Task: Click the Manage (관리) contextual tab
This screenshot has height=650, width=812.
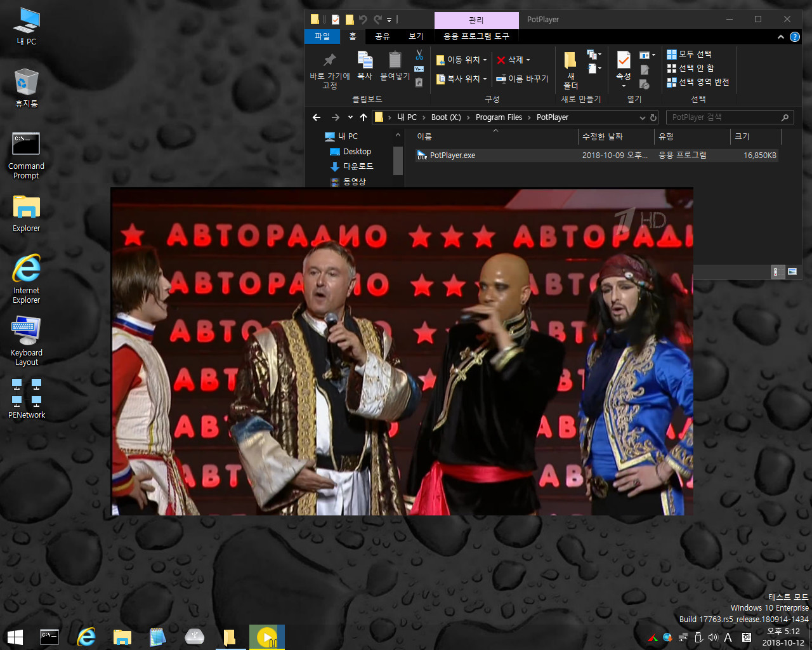Action: tap(476, 20)
